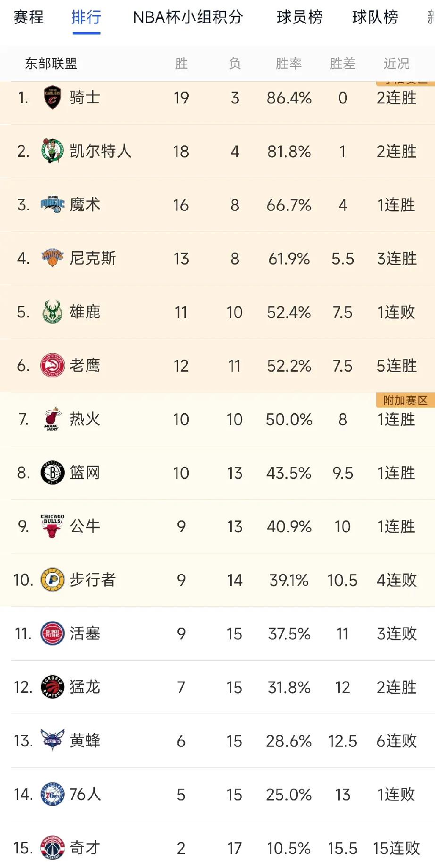
Task: Switch to the 球员榜 tab
Action: coord(300,17)
